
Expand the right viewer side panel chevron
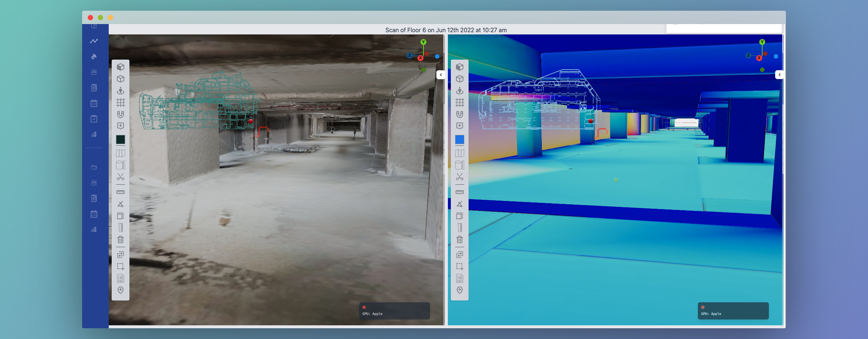click(x=779, y=75)
